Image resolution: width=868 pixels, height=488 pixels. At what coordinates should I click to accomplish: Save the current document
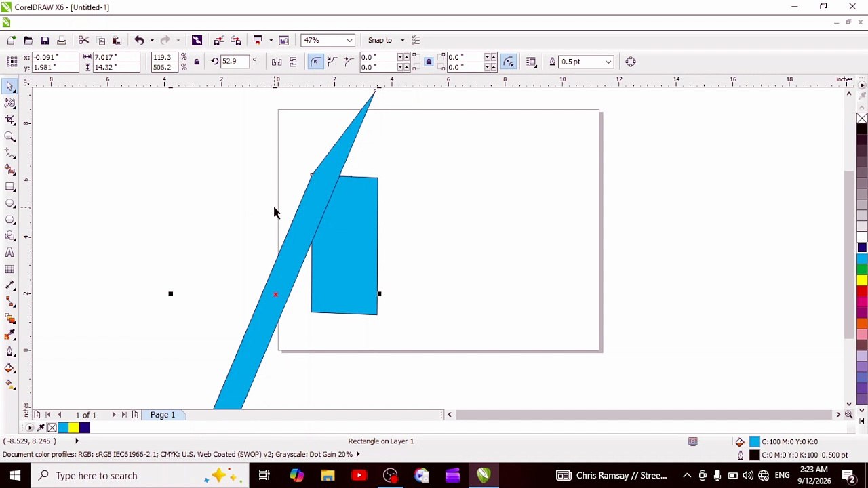pos(45,41)
